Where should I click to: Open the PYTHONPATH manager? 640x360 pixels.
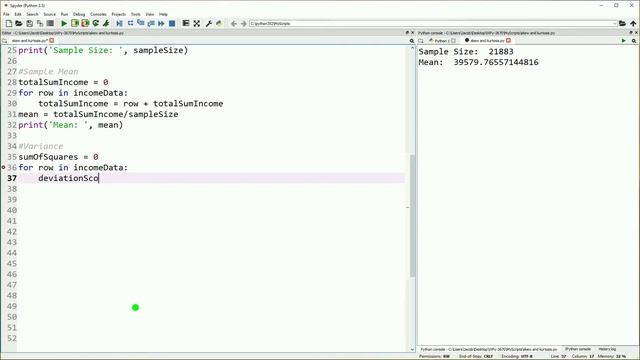tap(220, 24)
